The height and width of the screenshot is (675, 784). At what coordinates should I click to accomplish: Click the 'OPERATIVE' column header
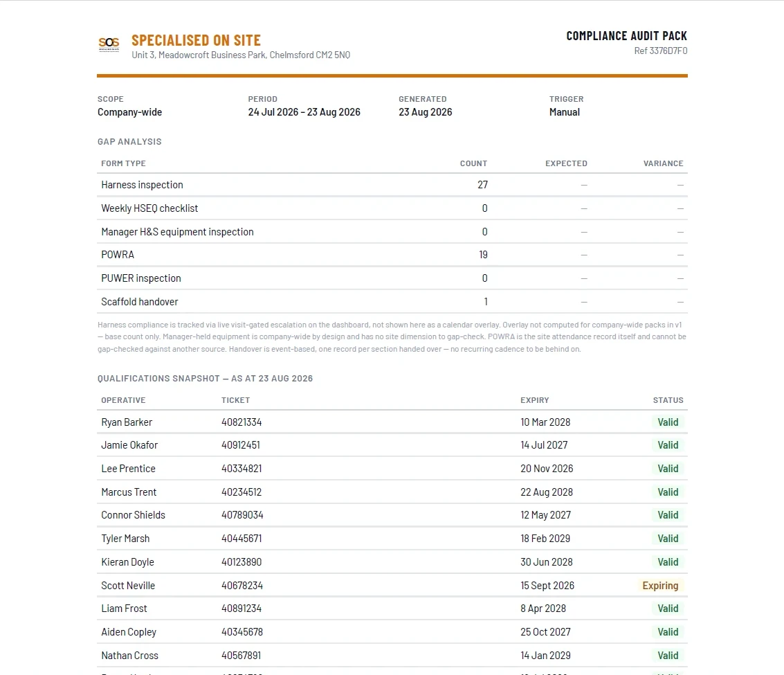tap(123, 400)
